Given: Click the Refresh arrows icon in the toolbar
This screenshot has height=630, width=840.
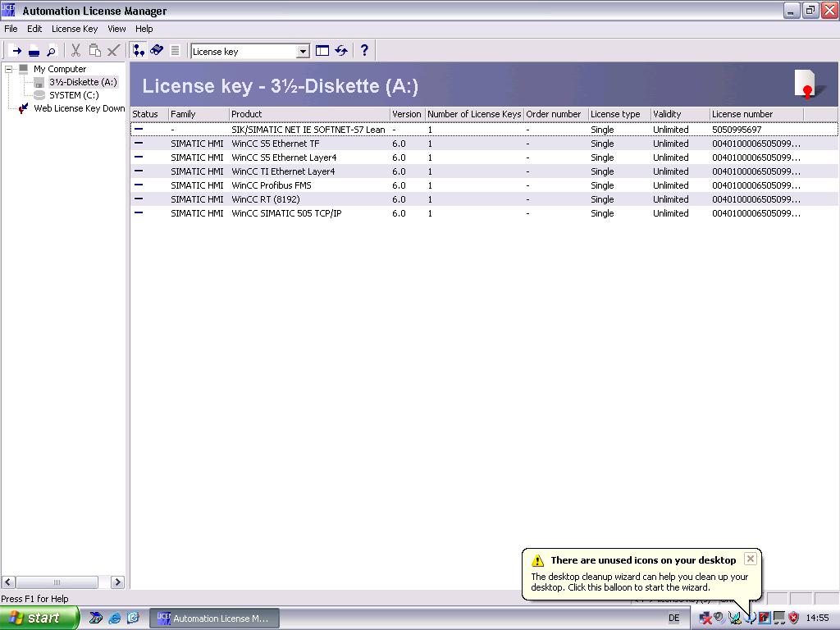Looking at the screenshot, I should coord(341,51).
